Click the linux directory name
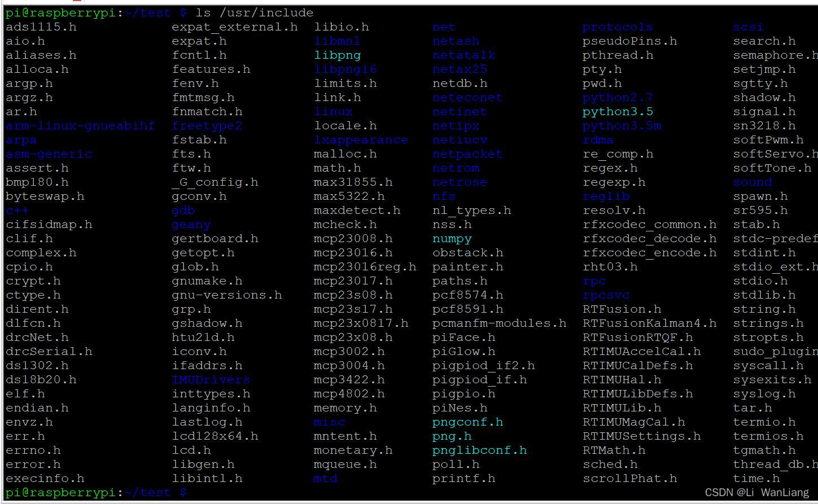 click(x=333, y=111)
